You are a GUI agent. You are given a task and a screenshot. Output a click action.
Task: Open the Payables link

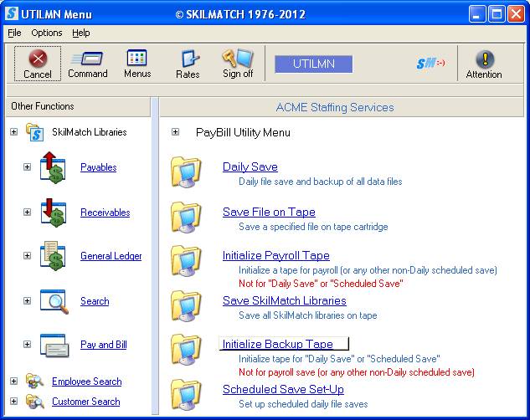tap(98, 167)
